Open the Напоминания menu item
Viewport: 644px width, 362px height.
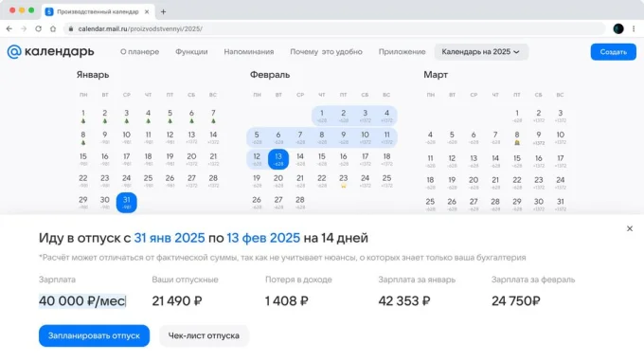249,52
